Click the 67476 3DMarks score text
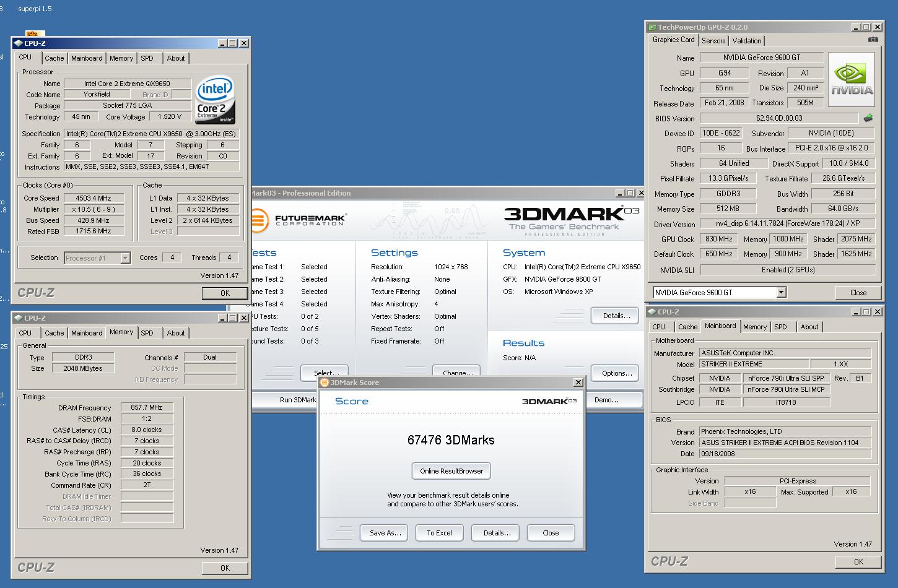The height and width of the screenshot is (588, 898). (451, 440)
